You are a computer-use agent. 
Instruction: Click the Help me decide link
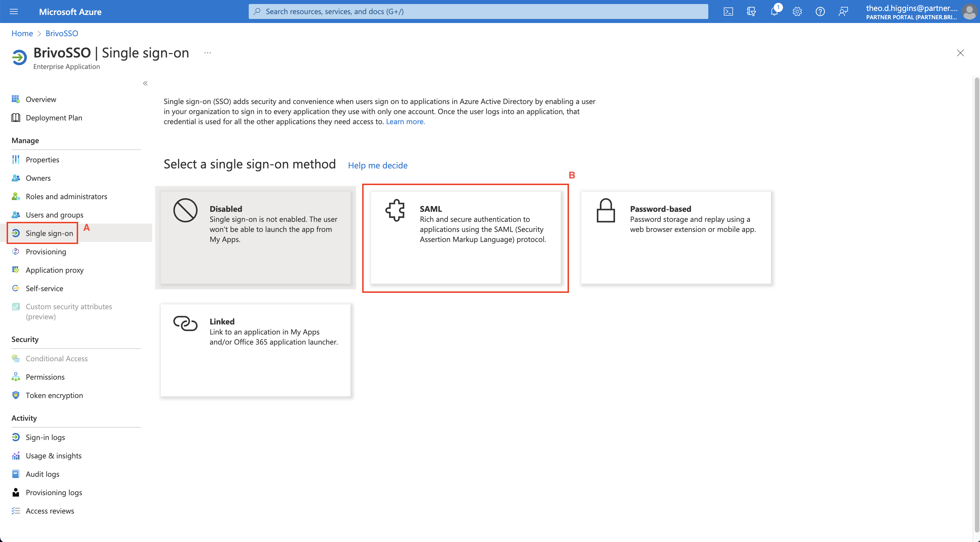click(x=377, y=165)
